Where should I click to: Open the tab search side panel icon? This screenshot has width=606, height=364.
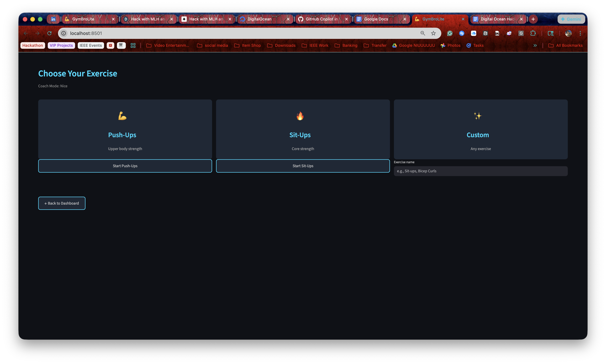551,33
